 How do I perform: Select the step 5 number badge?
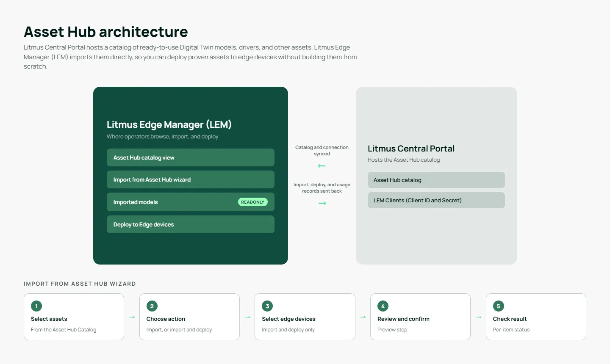pos(499,306)
